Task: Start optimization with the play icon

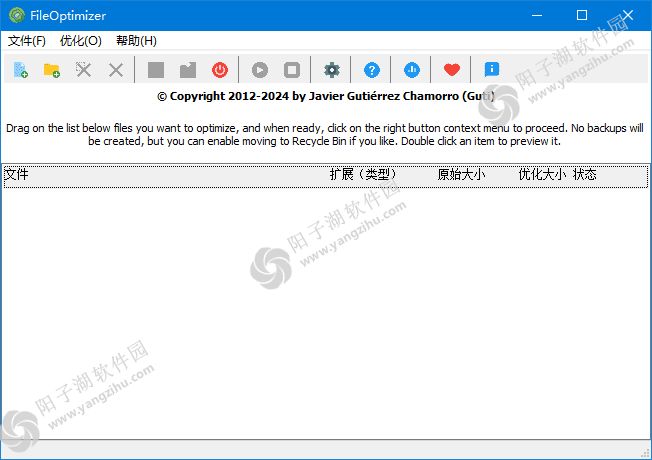Action: click(x=260, y=70)
